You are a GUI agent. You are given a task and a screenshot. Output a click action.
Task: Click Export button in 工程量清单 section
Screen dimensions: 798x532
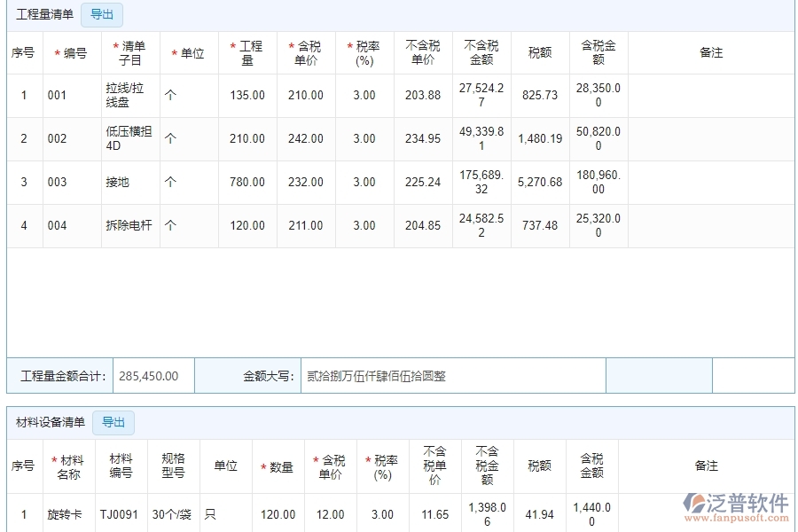(102, 14)
